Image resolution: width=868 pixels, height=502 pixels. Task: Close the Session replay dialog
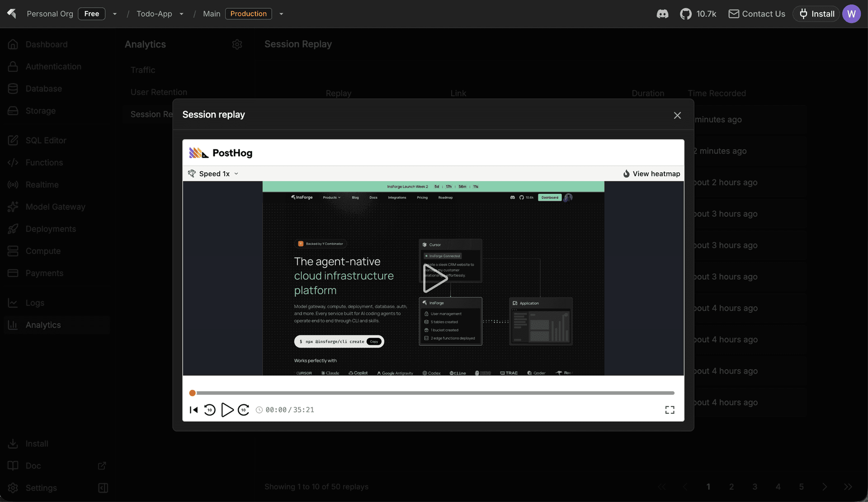tap(677, 115)
